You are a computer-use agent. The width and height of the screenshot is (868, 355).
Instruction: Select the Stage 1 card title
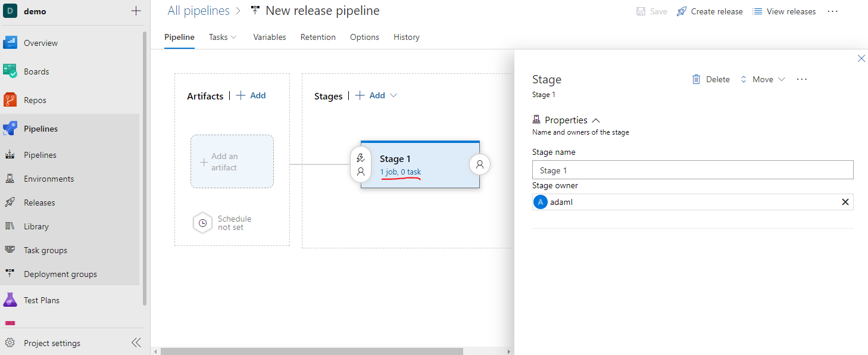(395, 158)
